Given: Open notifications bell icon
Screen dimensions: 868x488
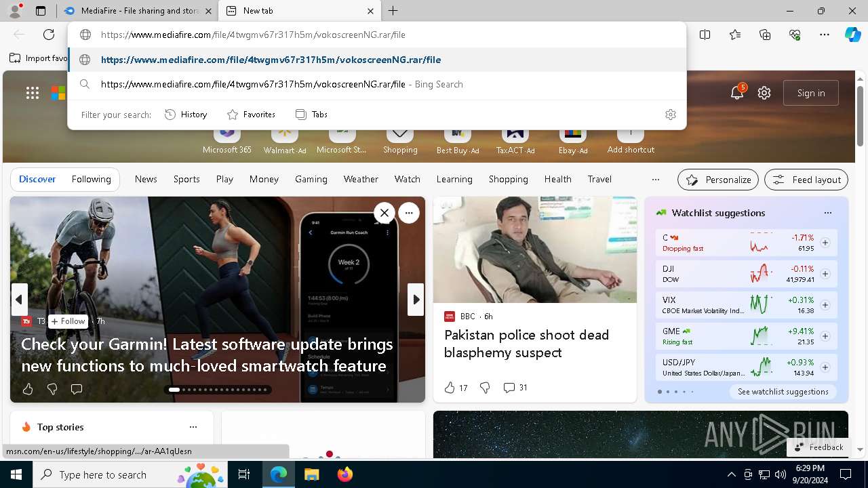Looking at the screenshot, I should coord(737,93).
